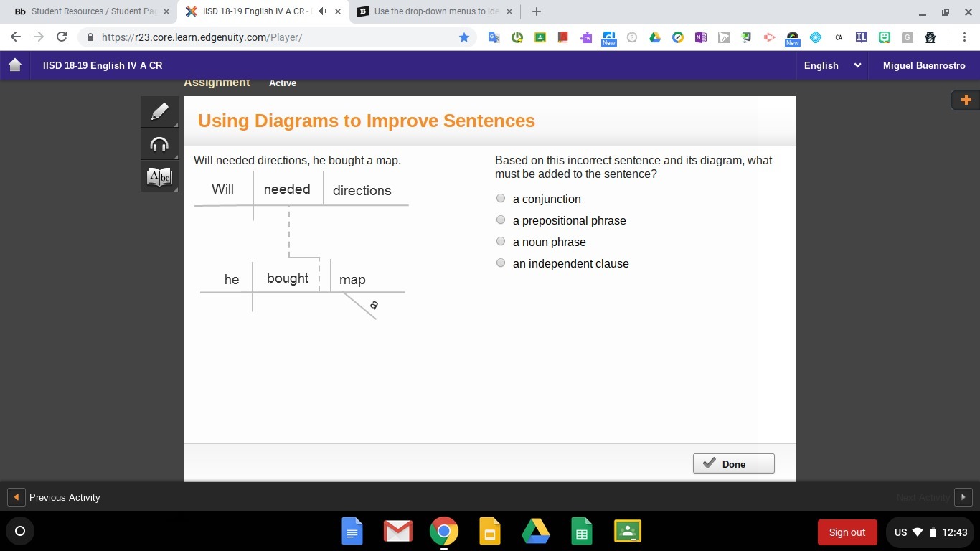
Task: Open the pencil highlighter tool
Action: pyautogui.click(x=159, y=112)
